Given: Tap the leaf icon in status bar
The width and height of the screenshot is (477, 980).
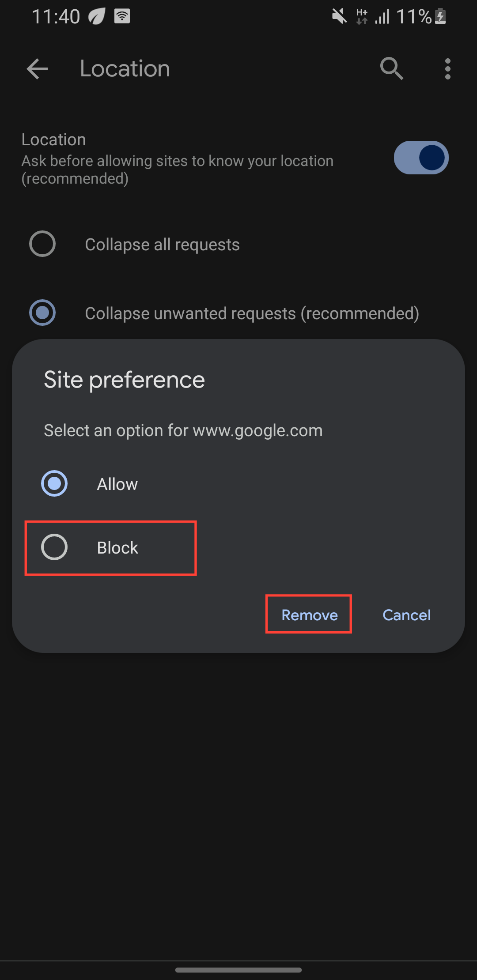Looking at the screenshot, I should coord(96,17).
